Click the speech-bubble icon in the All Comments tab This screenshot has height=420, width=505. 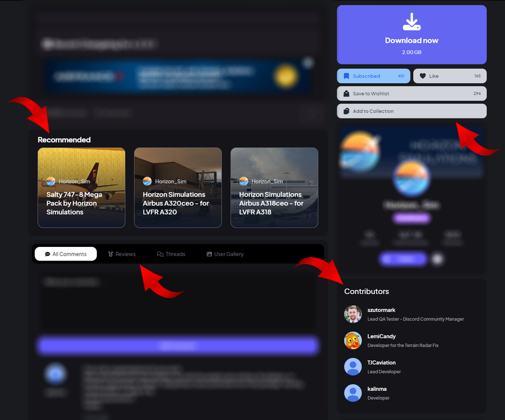point(45,254)
